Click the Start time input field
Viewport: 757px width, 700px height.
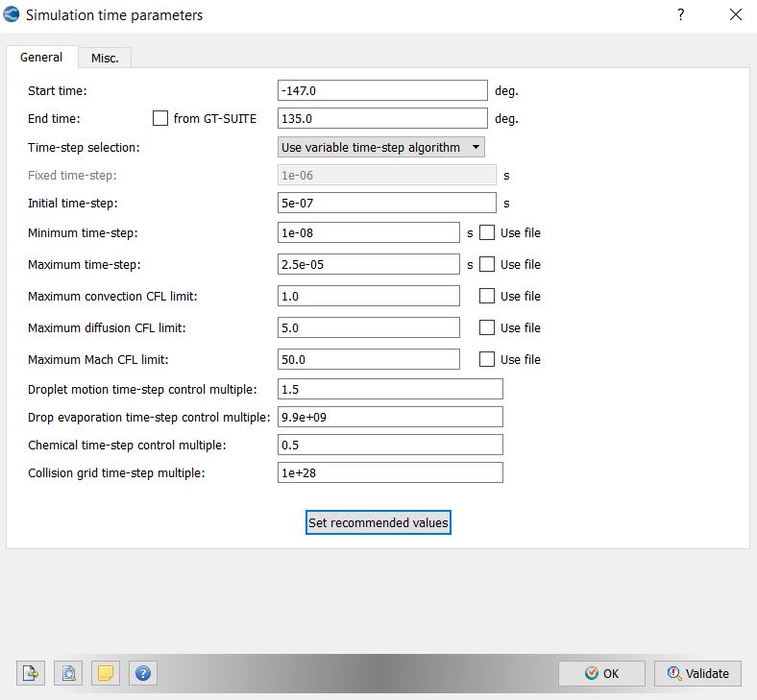[x=382, y=90]
